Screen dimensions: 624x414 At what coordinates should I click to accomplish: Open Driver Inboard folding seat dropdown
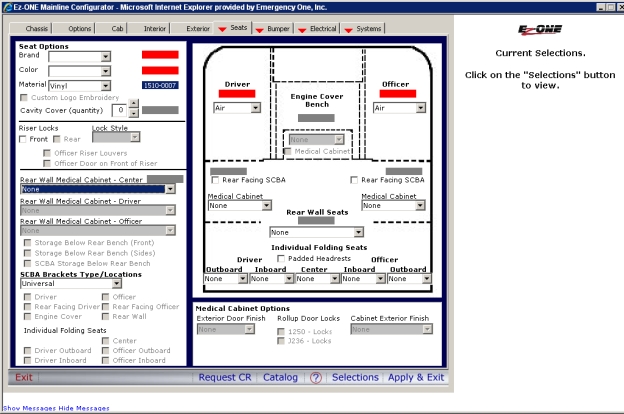click(x=272, y=279)
